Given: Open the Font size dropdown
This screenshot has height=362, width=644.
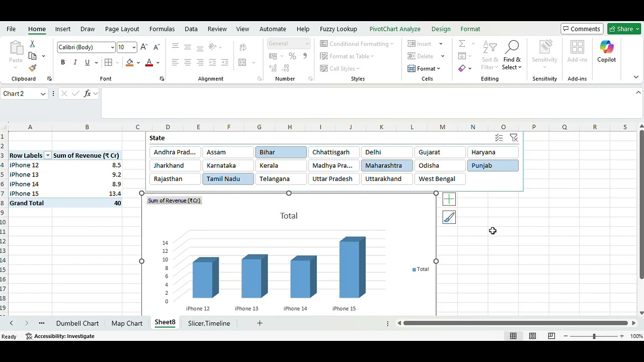Looking at the screenshot, I should (x=134, y=47).
